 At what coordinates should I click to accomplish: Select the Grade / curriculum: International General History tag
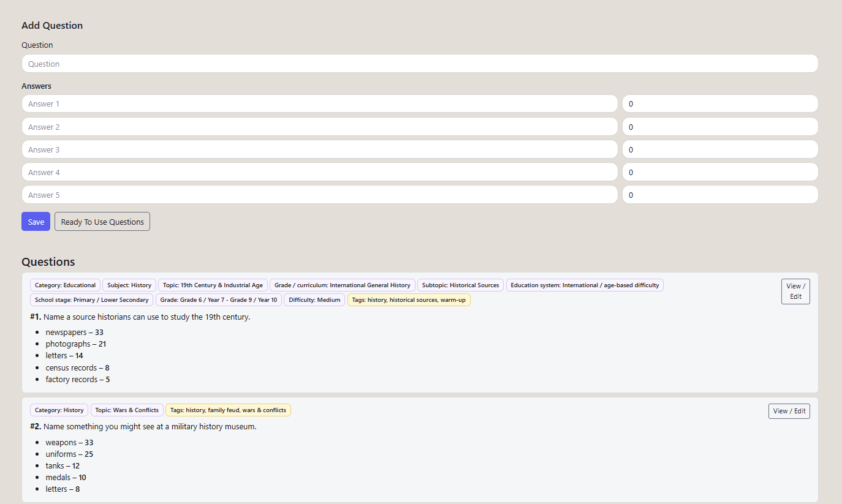click(x=343, y=285)
